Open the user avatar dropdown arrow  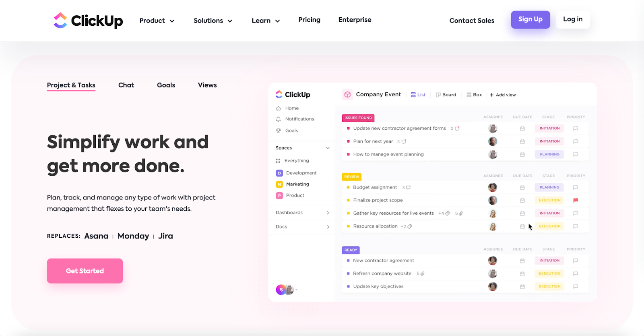click(x=297, y=290)
